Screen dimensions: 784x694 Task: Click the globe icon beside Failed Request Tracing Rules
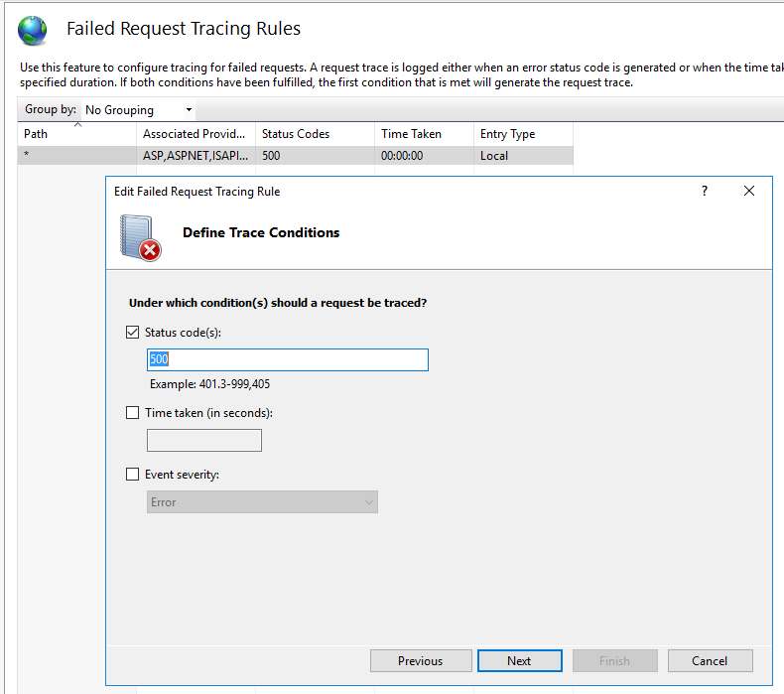click(x=33, y=30)
